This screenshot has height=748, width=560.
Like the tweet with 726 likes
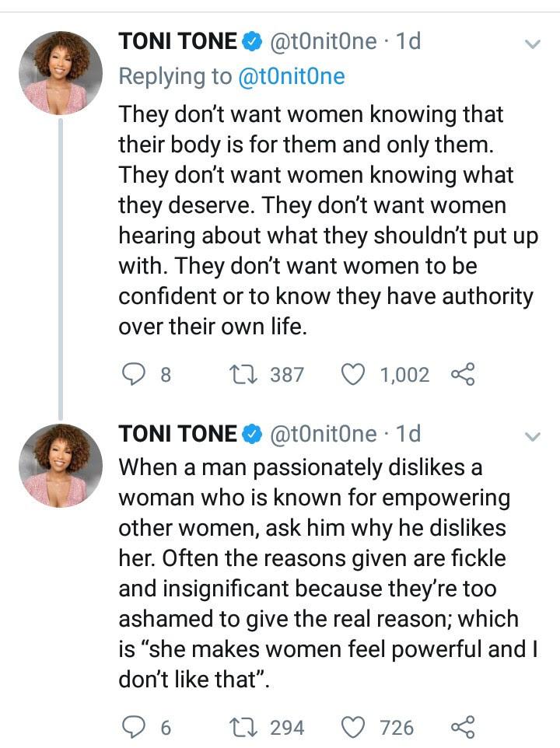tap(355, 727)
